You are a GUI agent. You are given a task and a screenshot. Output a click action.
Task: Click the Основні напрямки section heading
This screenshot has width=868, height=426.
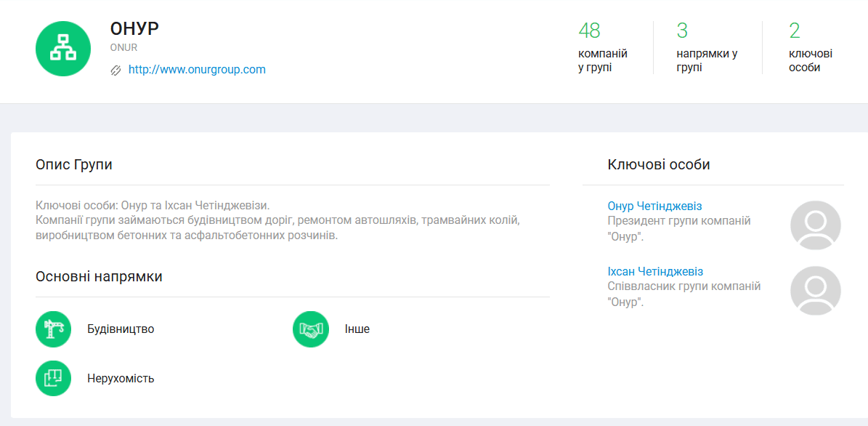(x=99, y=277)
